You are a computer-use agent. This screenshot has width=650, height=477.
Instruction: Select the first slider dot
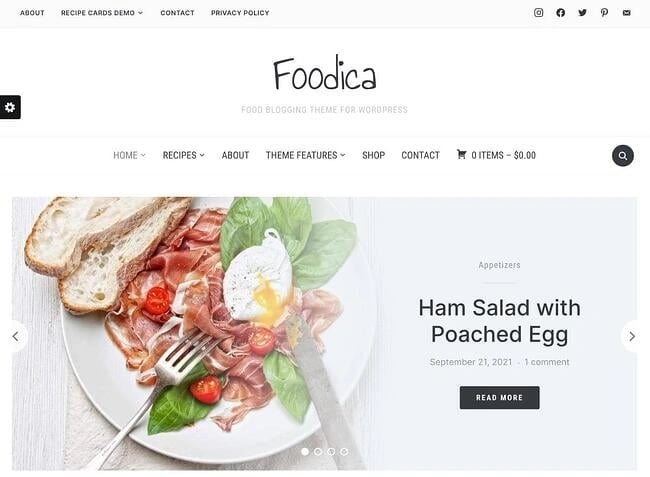(305, 452)
